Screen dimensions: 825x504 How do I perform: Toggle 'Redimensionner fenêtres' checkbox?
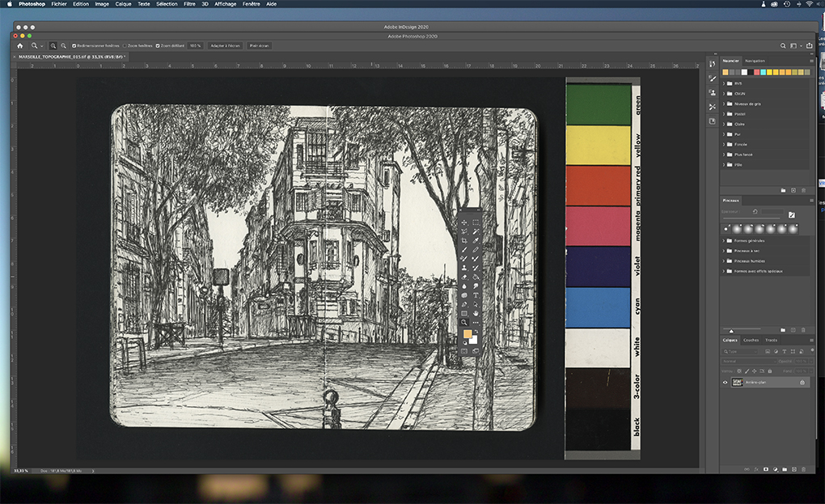coord(74,46)
